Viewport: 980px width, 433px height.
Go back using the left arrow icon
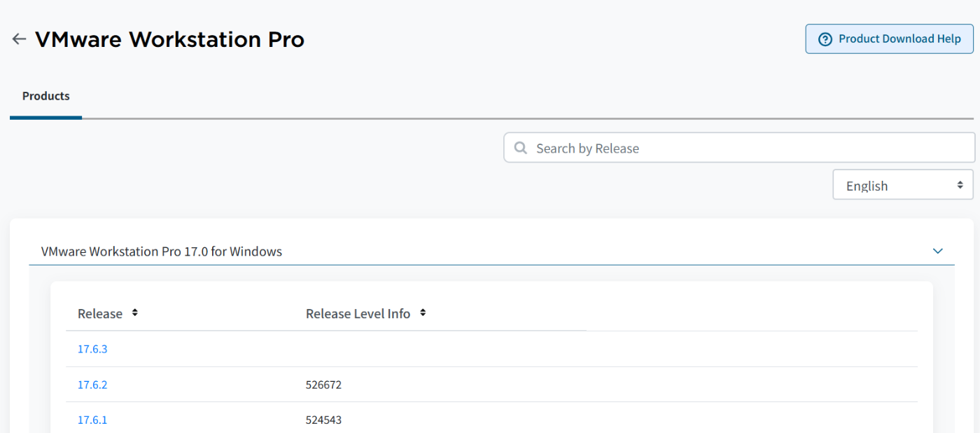click(19, 39)
